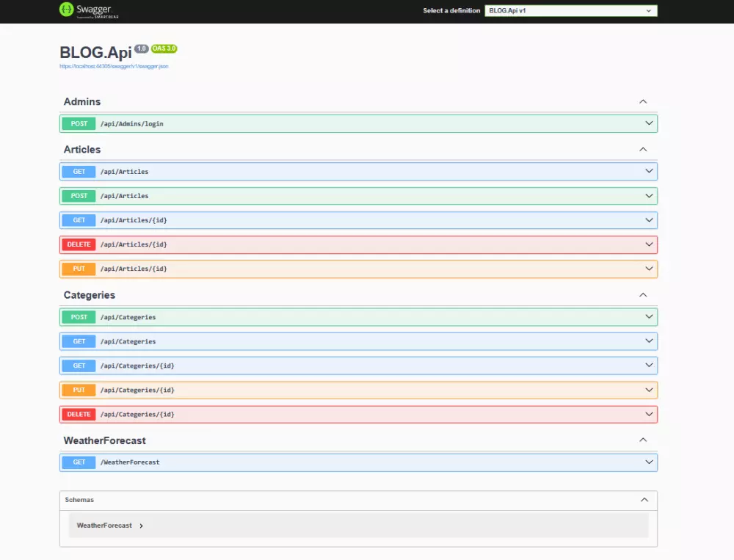Collapse the Schemas panel chevron
The width and height of the screenshot is (734, 560).
tap(644, 500)
